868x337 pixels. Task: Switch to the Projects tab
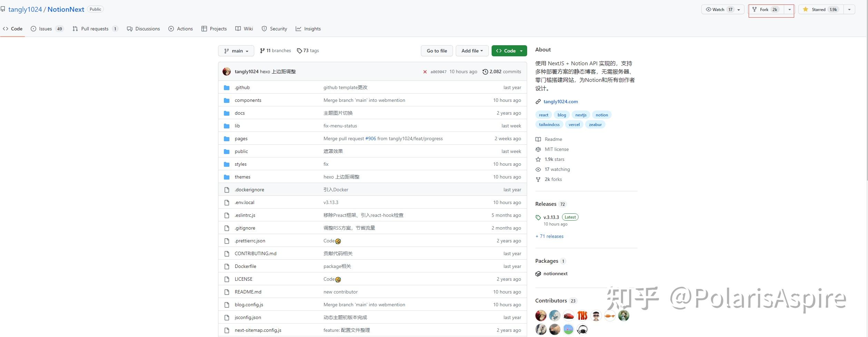point(214,29)
